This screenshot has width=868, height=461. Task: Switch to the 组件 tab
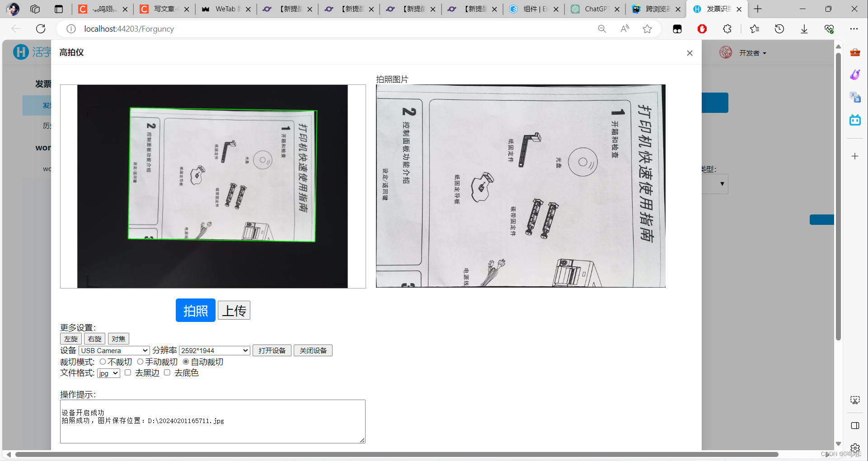click(x=534, y=9)
